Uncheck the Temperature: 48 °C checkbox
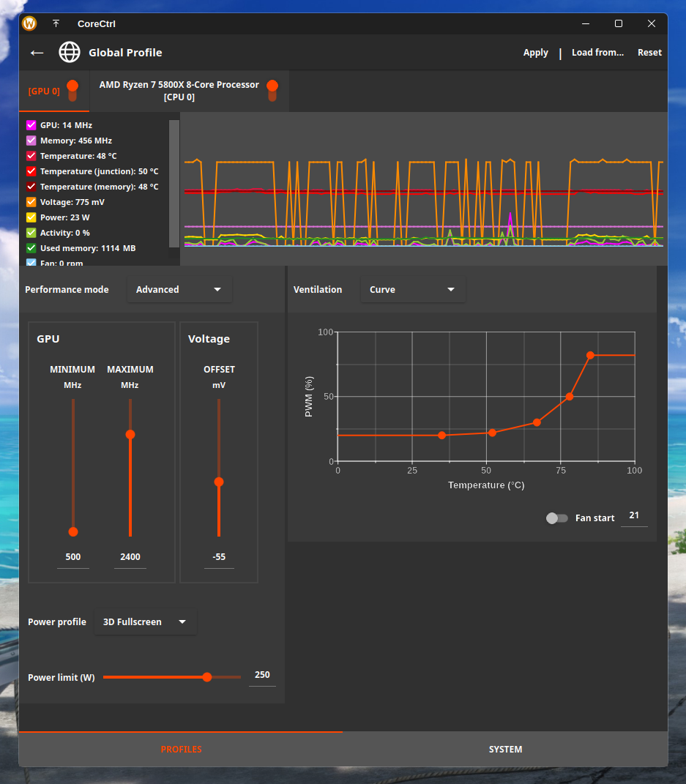The height and width of the screenshot is (784, 686). [31, 156]
